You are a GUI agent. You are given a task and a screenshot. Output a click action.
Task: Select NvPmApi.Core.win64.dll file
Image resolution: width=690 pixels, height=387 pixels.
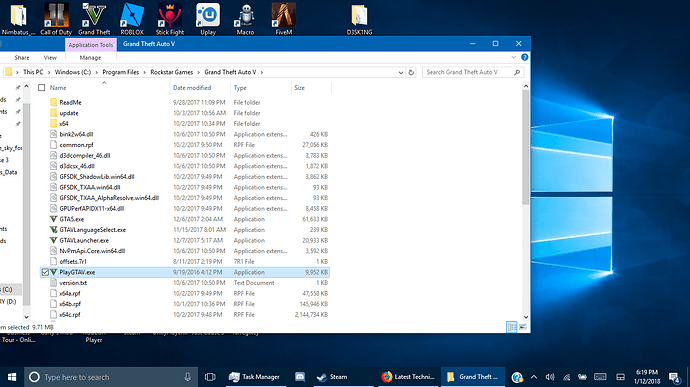(92, 251)
